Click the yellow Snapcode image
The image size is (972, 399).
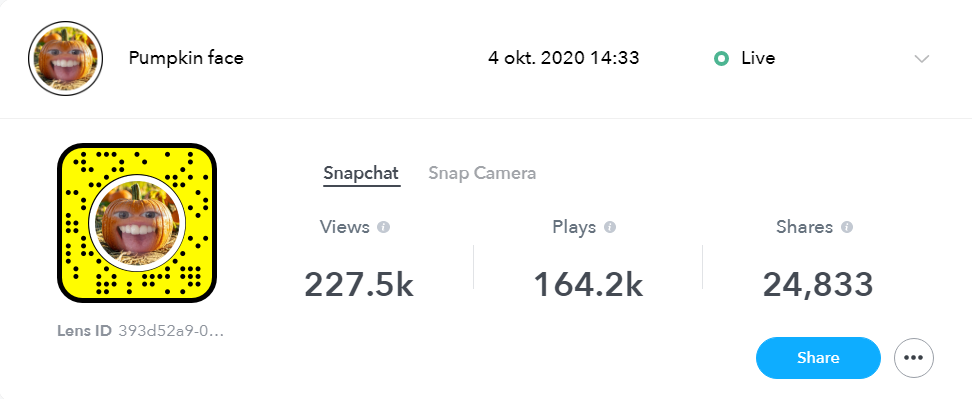click(x=137, y=223)
